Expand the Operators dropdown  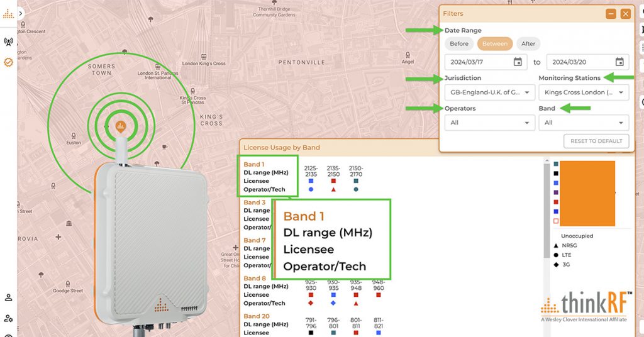point(489,123)
